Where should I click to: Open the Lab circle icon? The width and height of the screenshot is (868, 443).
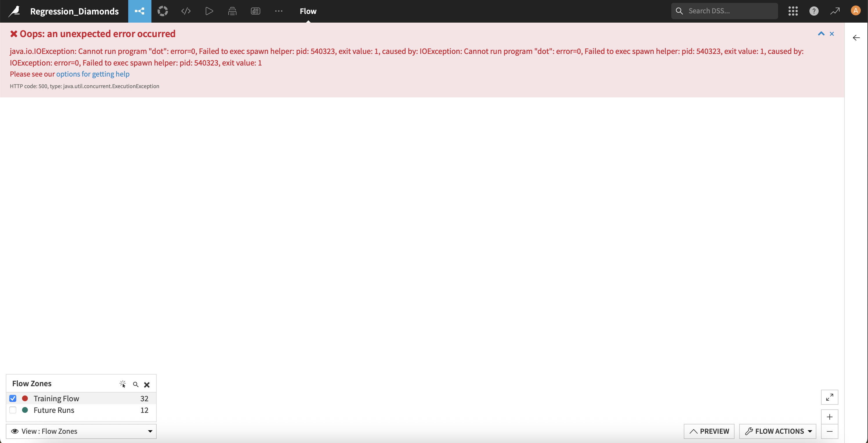[163, 11]
